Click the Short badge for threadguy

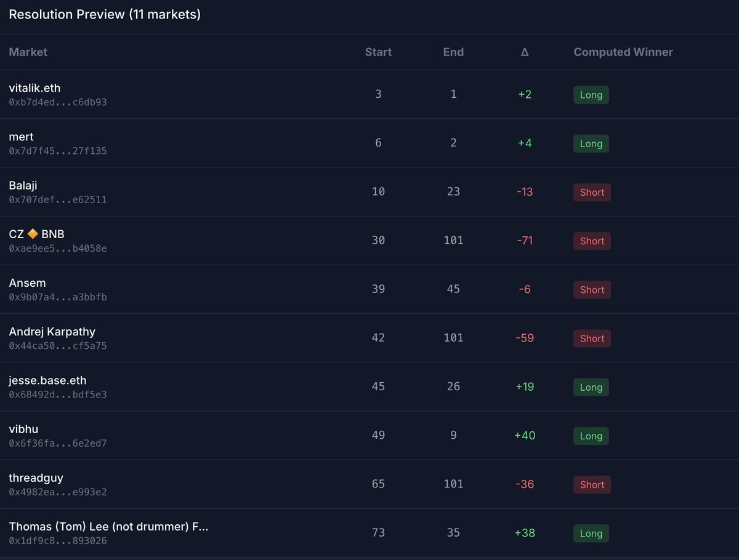(x=592, y=484)
